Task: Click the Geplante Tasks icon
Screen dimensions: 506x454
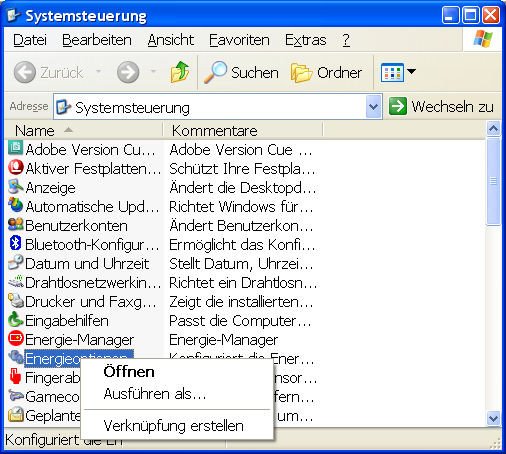Action: click(x=15, y=415)
